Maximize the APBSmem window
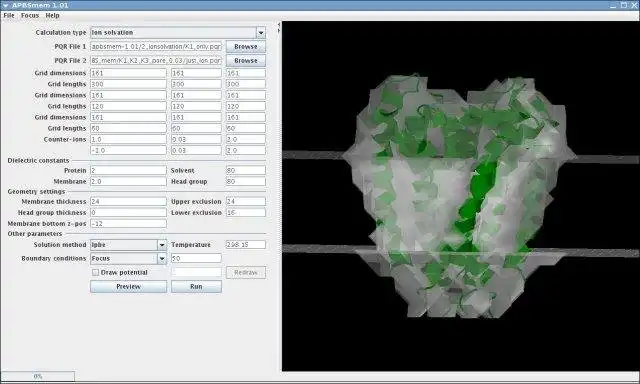Image resolution: width=640 pixels, height=384 pixels. tap(624, 5)
